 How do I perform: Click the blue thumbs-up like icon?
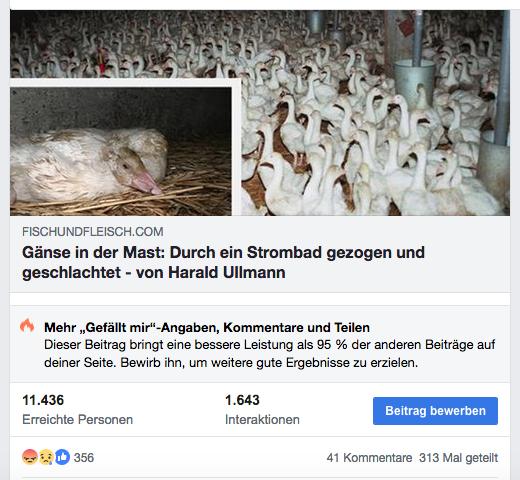click(62, 457)
